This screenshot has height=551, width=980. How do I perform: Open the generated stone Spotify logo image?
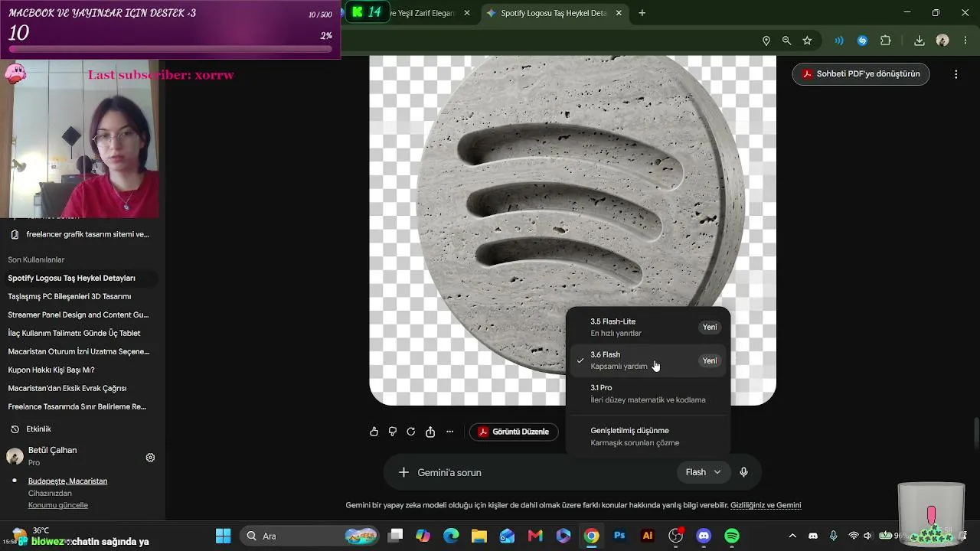(573, 230)
